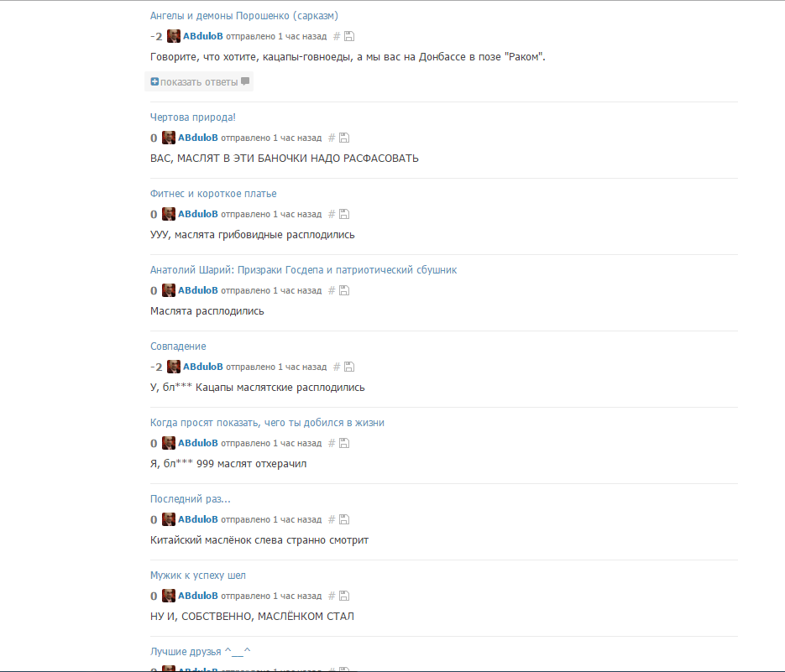Open ABduloB profile in Совпадение comment
The image size is (785, 672).
coord(203,367)
